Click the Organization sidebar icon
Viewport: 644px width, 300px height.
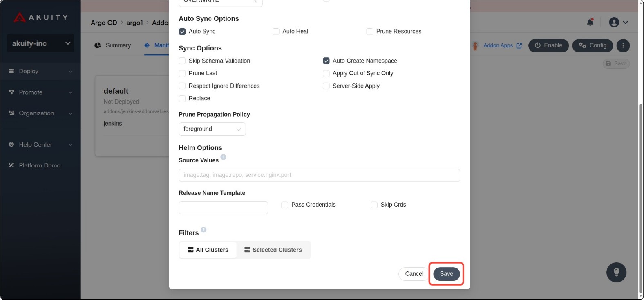11,113
